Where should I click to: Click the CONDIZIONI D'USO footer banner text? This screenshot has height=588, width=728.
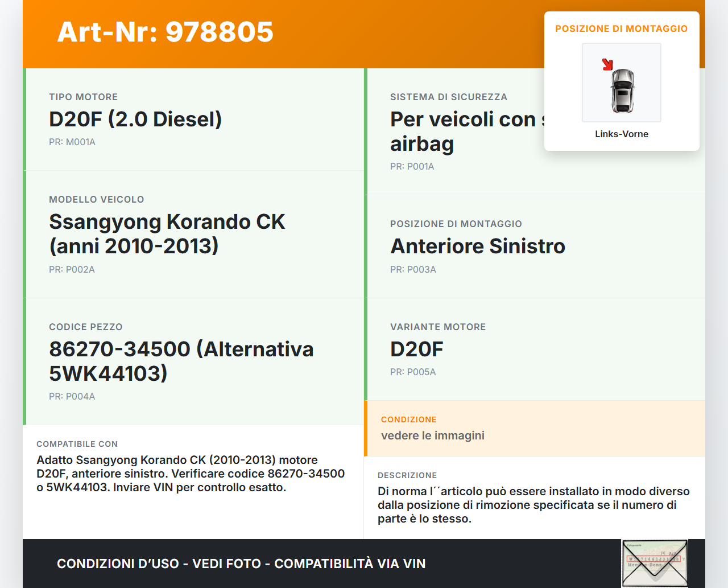pyautogui.click(x=241, y=564)
